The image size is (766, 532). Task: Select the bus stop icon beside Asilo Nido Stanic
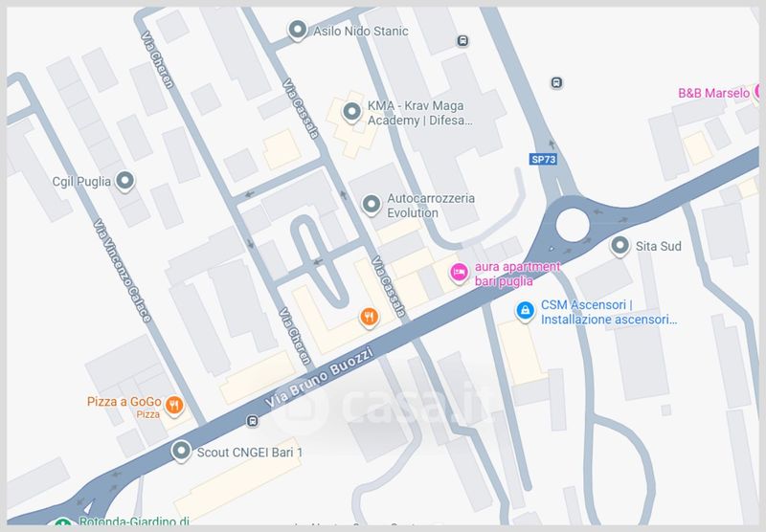tap(462, 40)
